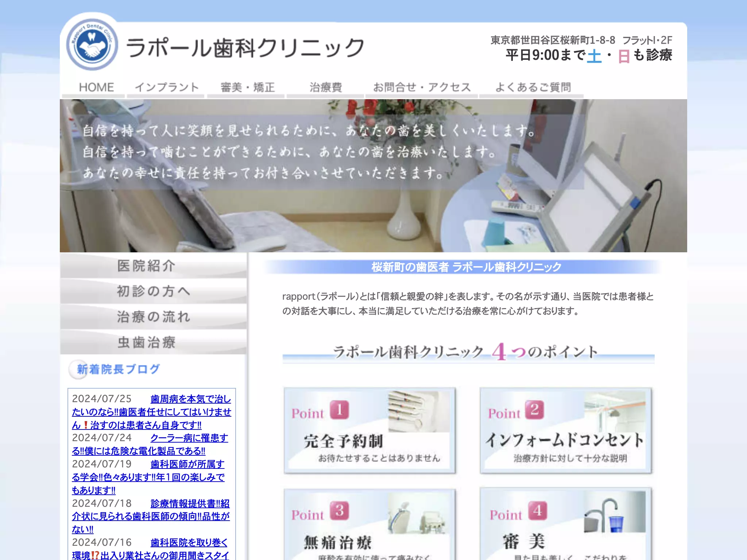Click the 桜新町の歯医者 blue heading bar
This screenshot has width=747, height=560.
pyautogui.click(x=463, y=267)
